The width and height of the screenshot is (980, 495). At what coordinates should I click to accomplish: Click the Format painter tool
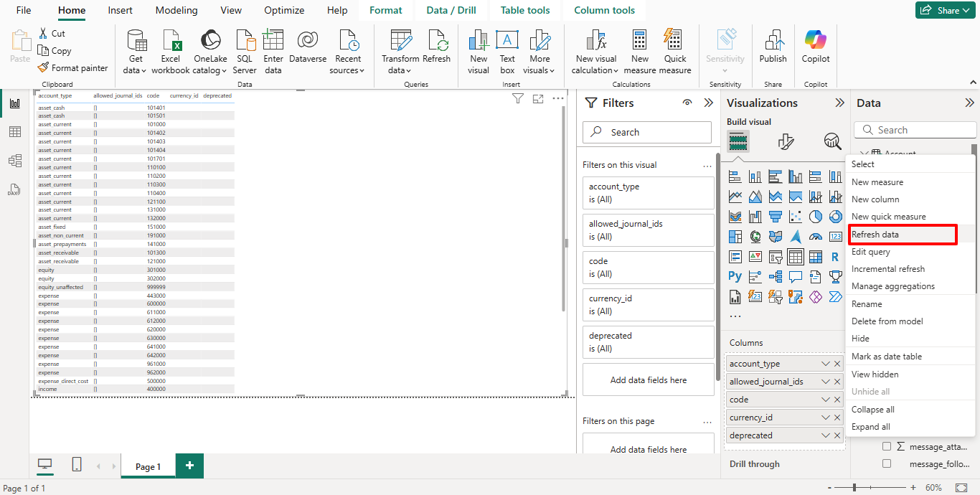tap(72, 68)
